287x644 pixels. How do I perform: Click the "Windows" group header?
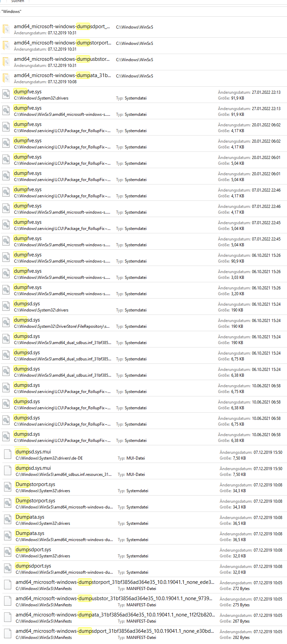coord(11,12)
